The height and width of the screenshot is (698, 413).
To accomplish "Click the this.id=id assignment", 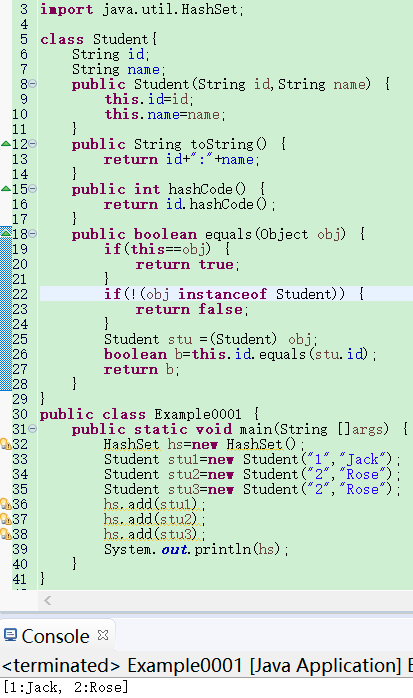I will coord(149,99).
